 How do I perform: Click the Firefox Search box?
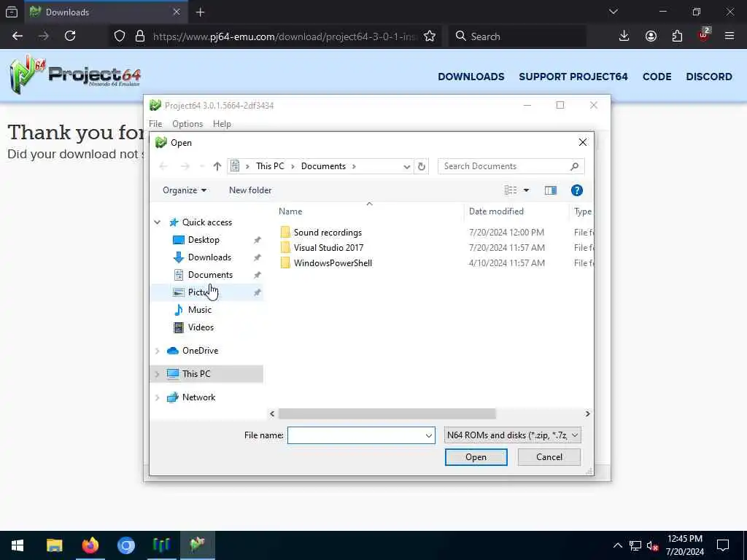click(x=517, y=36)
